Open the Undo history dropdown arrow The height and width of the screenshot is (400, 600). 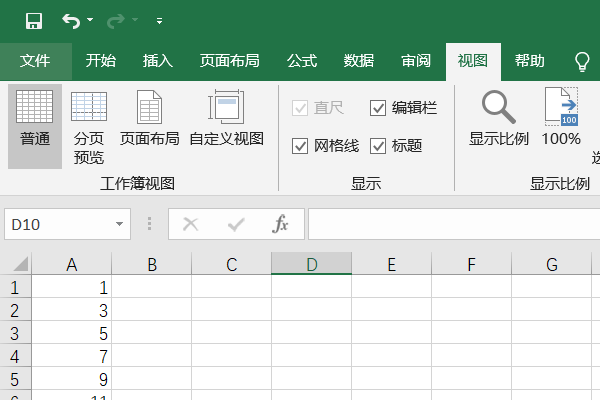pos(90,21)
